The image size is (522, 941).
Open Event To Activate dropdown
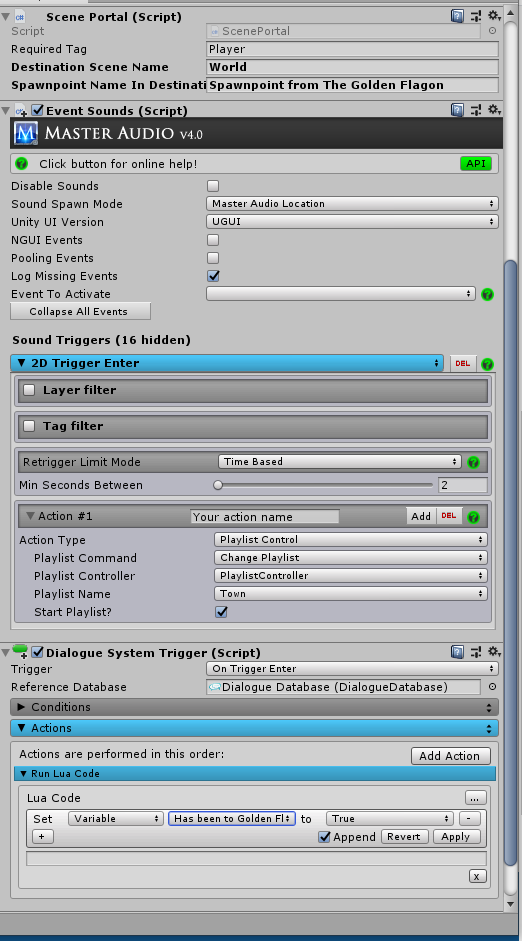coord(341,294)
